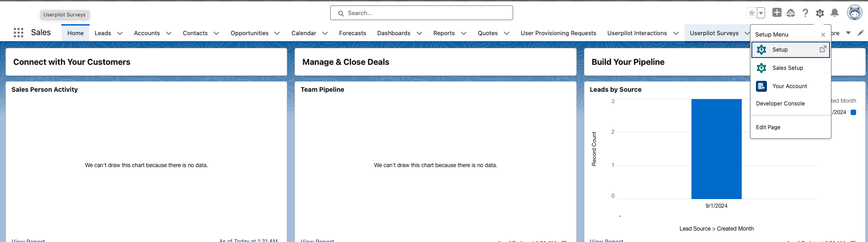Open Your Account from Setup Menu
Image resolution: width=868 pixels, height=242 pixels.
(x=791, y=86)
